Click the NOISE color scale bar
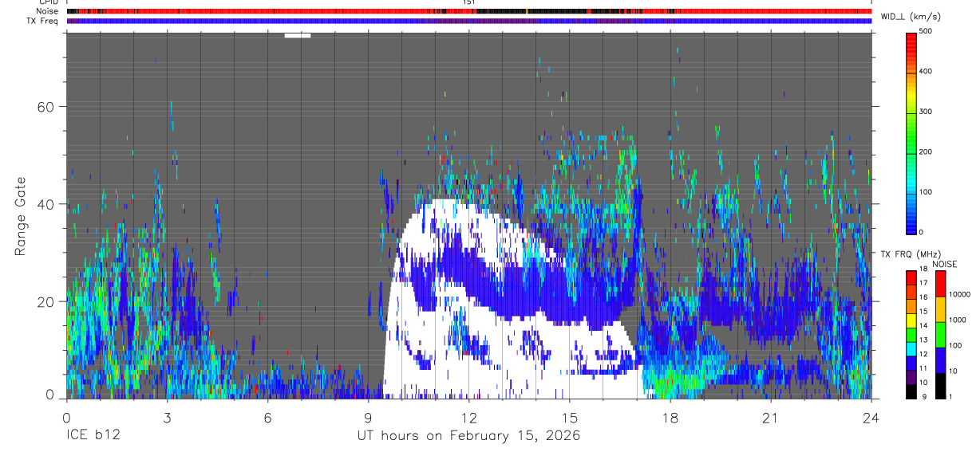 [x=940, y=334]
